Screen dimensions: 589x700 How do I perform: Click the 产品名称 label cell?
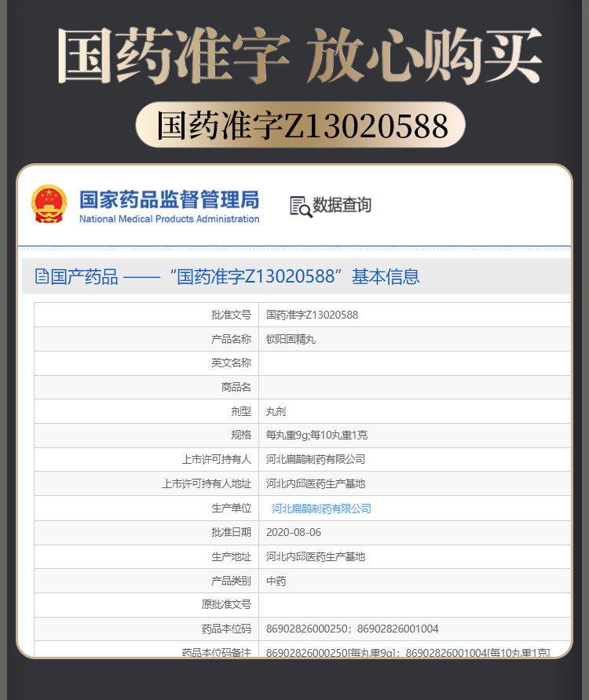(x=147, y=339)
